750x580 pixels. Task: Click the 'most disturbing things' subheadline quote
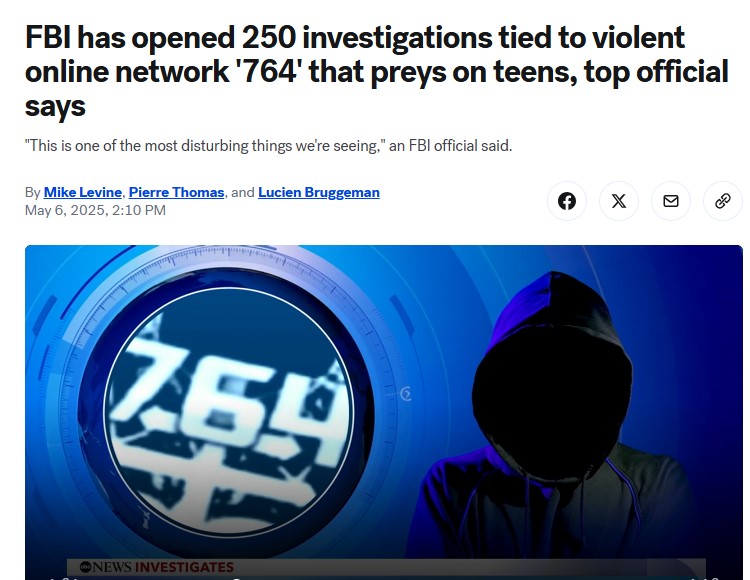coord(268,145)
